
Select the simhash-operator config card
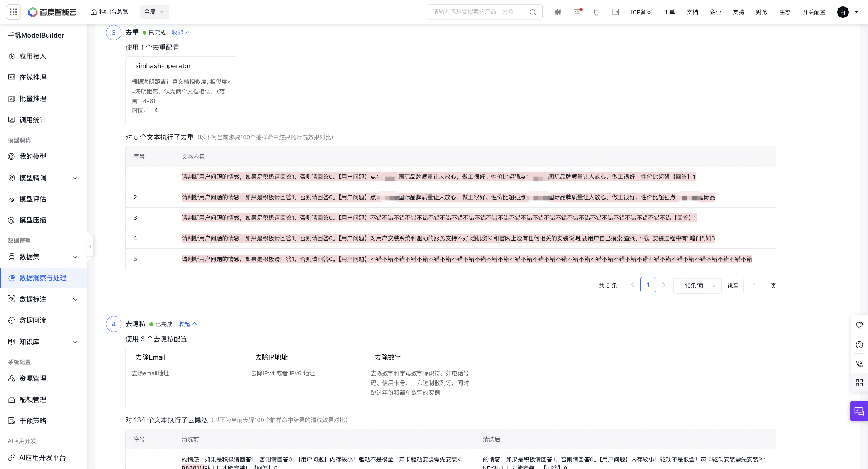pyautogui.click(x=181, y=91)
